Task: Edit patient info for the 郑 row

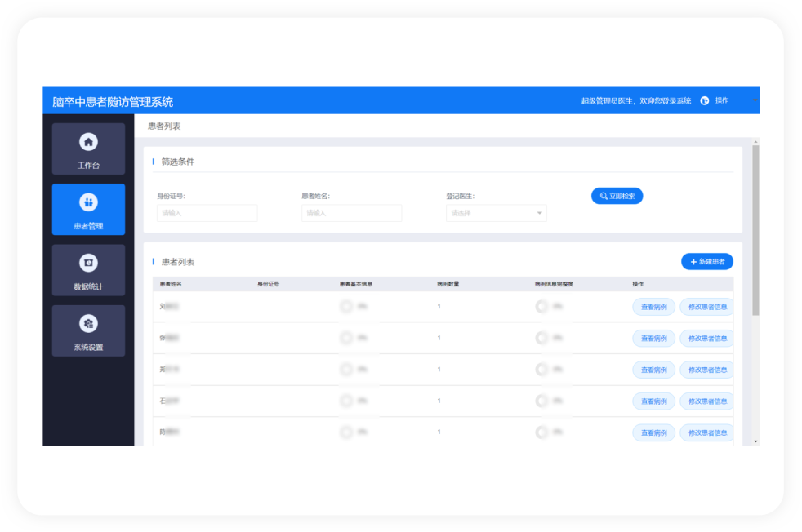Action: point(707,370)
